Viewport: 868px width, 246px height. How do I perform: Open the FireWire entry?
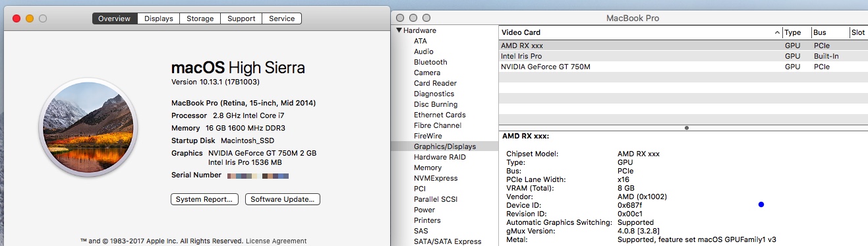pos(427,136)
